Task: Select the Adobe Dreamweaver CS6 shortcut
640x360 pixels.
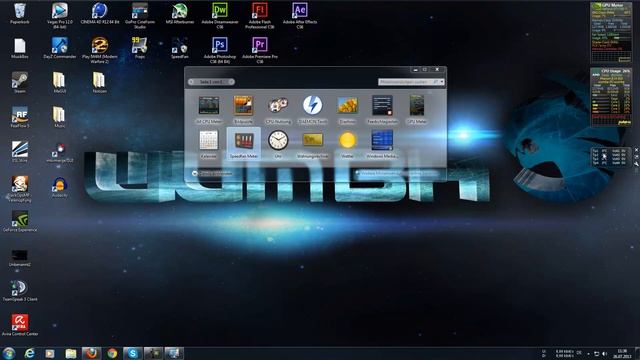Action: (220, 16)
